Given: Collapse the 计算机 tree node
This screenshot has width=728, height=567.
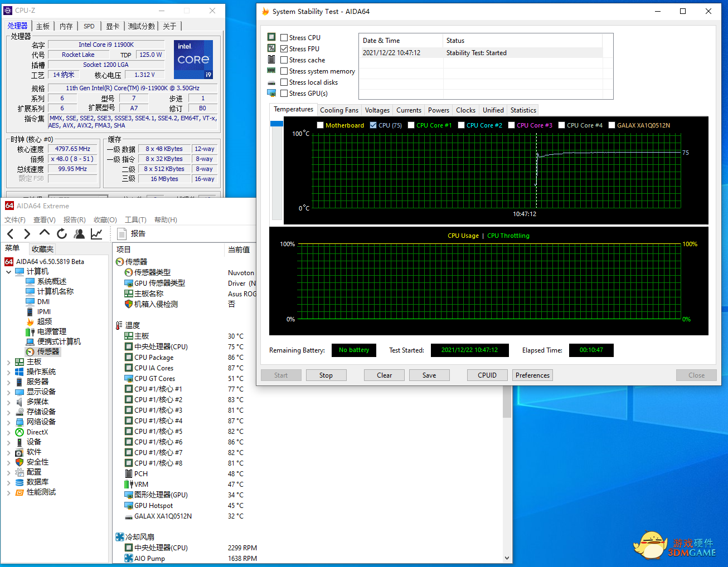Looking at the screenshot, I should coord(8,272).
